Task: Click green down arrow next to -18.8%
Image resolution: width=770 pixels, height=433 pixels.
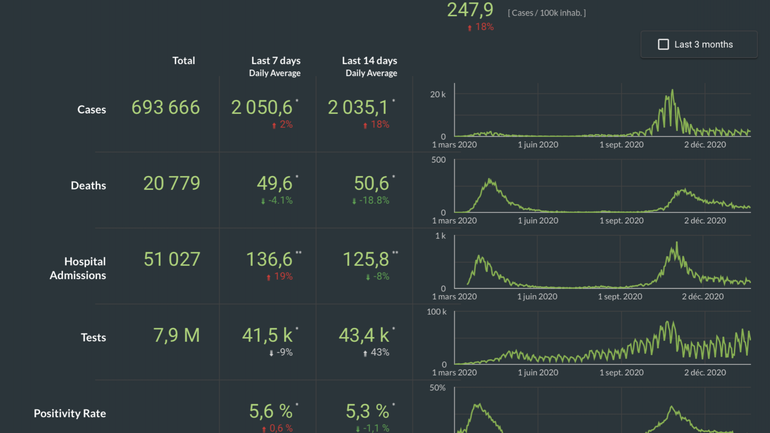Action: coord(354,201)
